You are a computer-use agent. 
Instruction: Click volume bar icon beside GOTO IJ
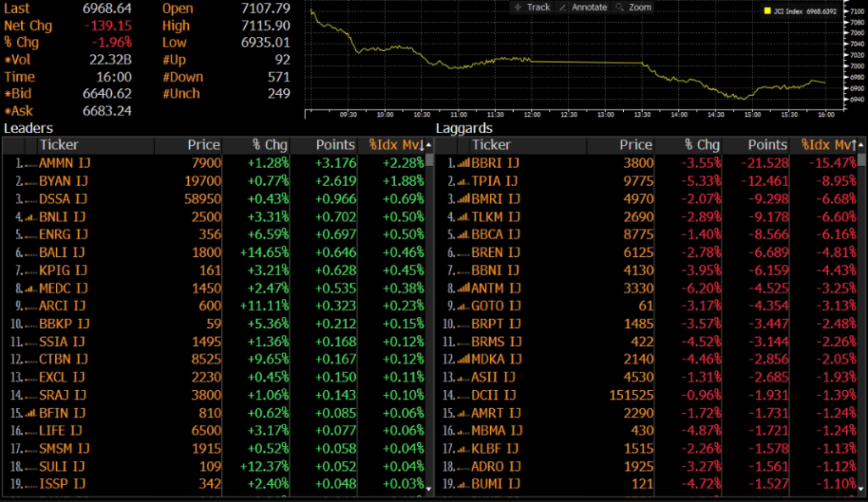464,306
